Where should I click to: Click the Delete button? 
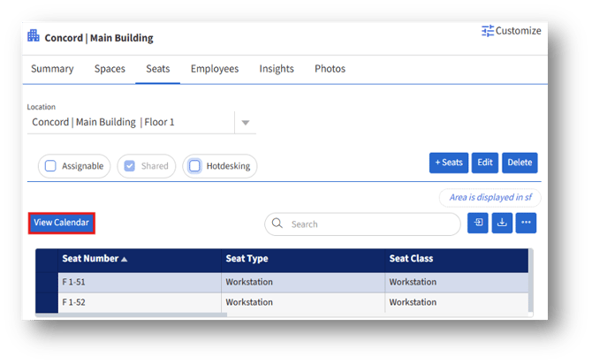[x=520, y=163]
